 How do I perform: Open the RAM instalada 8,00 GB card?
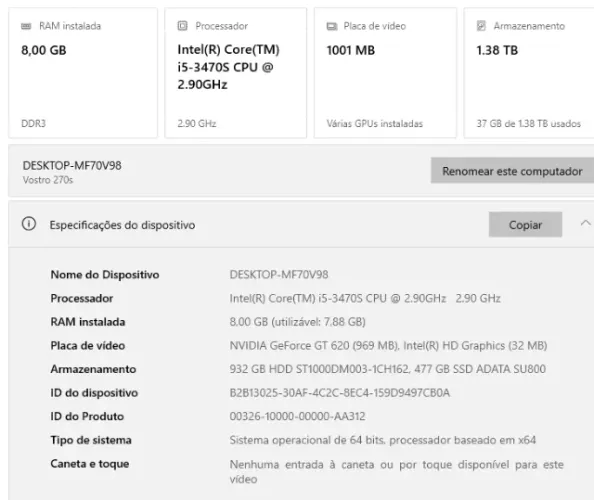click(x=83, y=73)
